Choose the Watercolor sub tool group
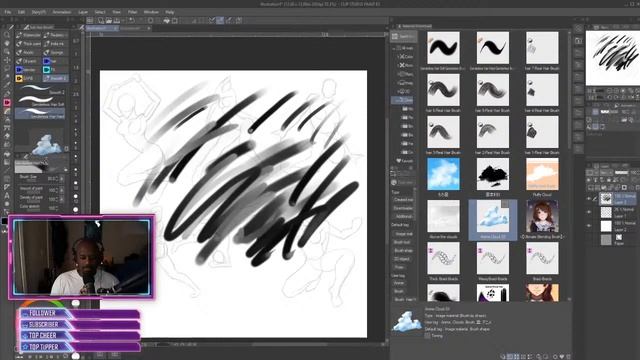 28,35
